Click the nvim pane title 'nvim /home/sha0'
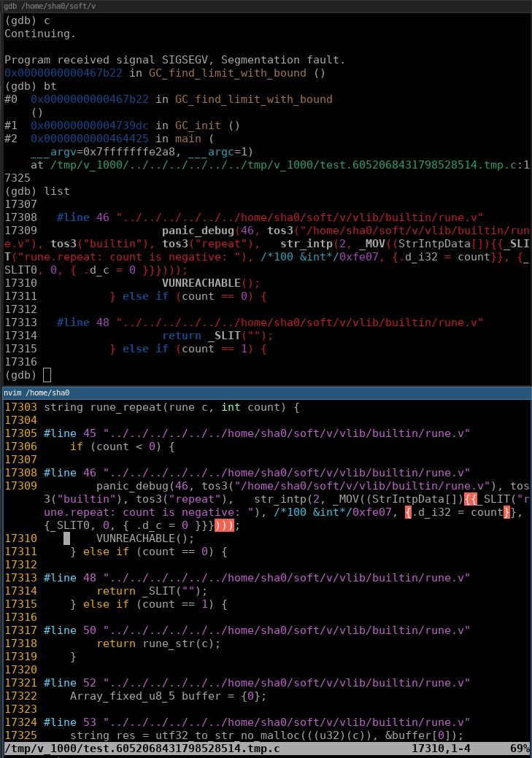 click(36, 392)
